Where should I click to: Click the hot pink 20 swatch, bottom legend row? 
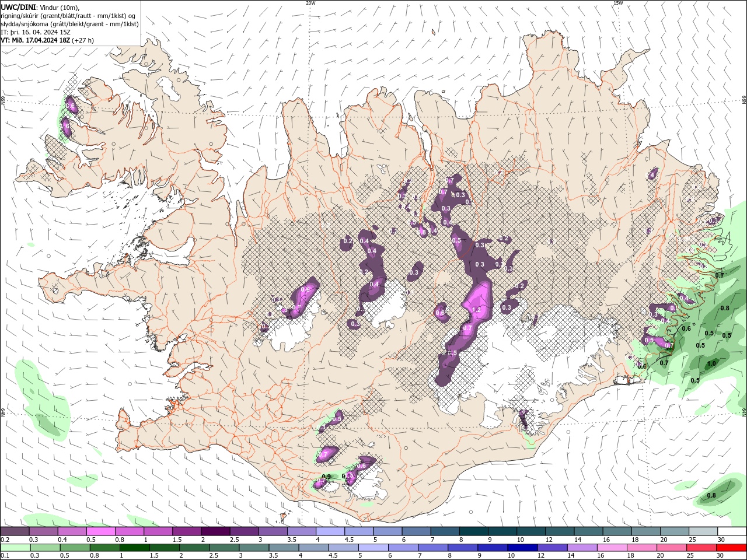(672, 548)
